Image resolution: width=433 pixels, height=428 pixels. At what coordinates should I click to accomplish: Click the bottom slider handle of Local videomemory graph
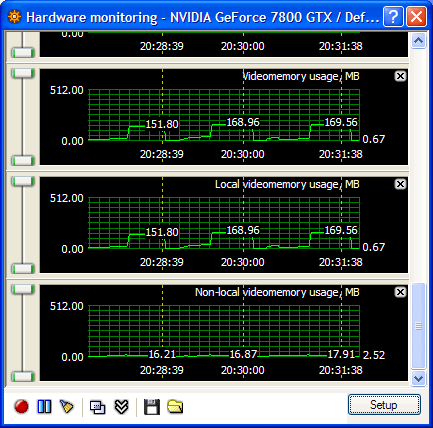[x=23, y=269]
